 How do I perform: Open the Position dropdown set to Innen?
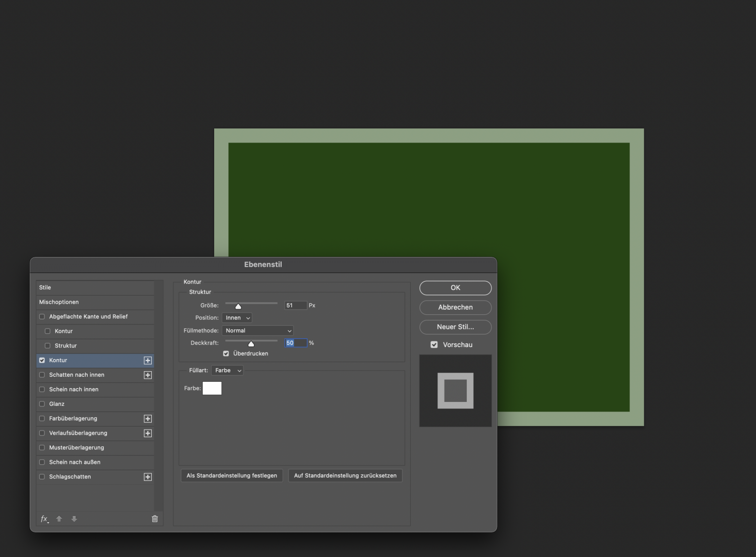point(237,318)
